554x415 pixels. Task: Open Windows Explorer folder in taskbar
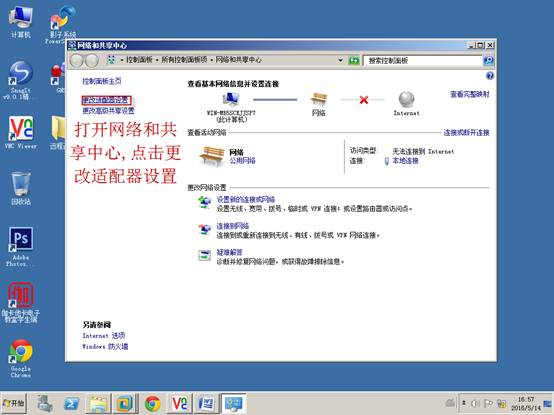tap(99, 403)
